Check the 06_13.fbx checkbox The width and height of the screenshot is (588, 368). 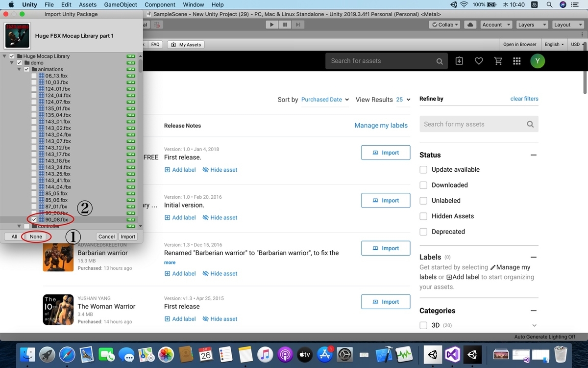34,76
